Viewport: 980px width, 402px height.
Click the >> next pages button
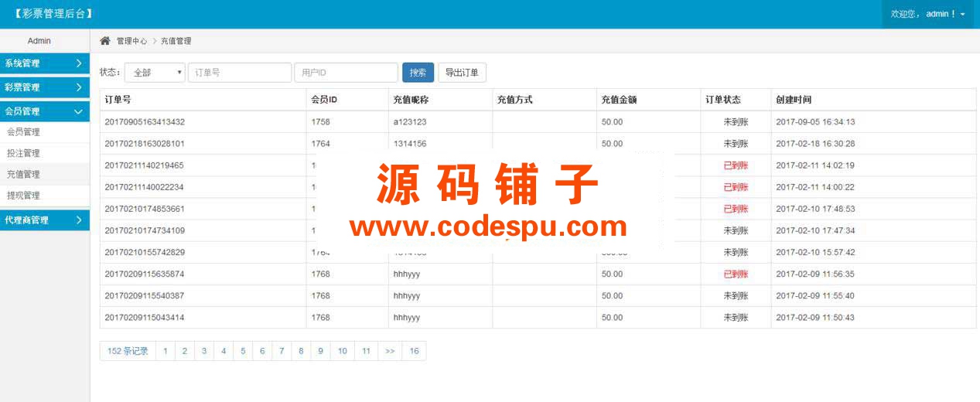[390, 351]
